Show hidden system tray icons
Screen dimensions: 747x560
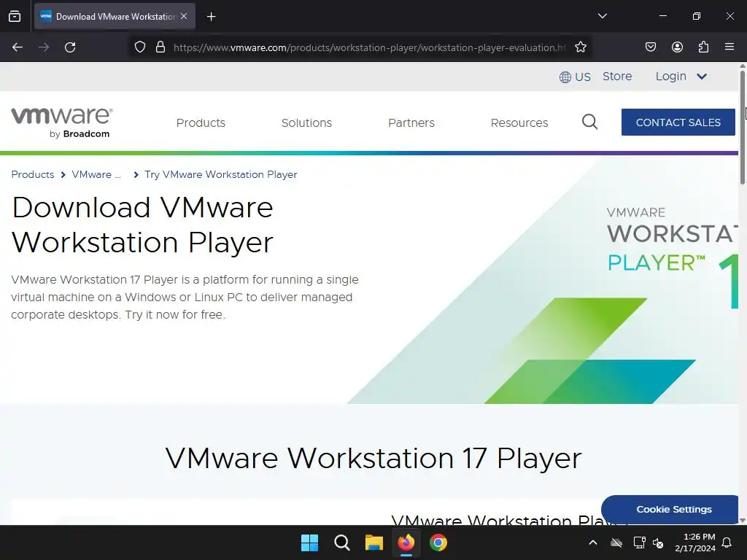[x=592, y=542]
